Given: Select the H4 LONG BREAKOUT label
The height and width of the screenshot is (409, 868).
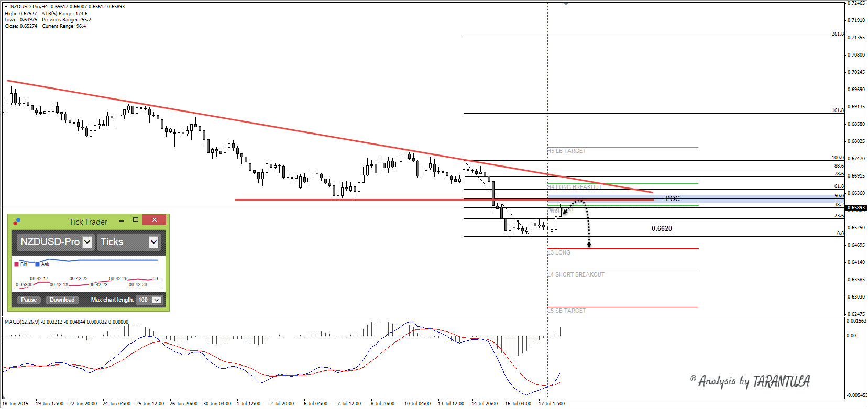Looking at the screenshot, I should (575, 187).
